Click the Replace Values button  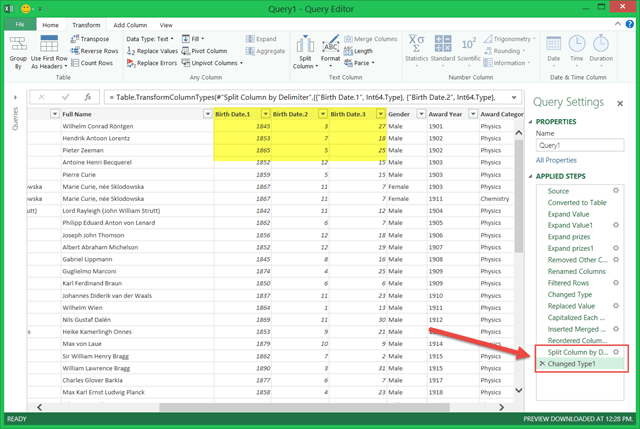(153, 50)
